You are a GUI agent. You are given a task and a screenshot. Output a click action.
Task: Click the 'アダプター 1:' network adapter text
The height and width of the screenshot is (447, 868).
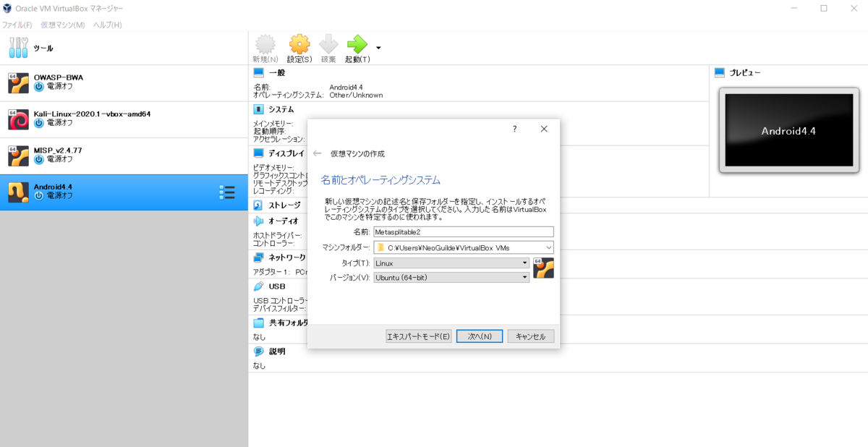tap(271, 272)
